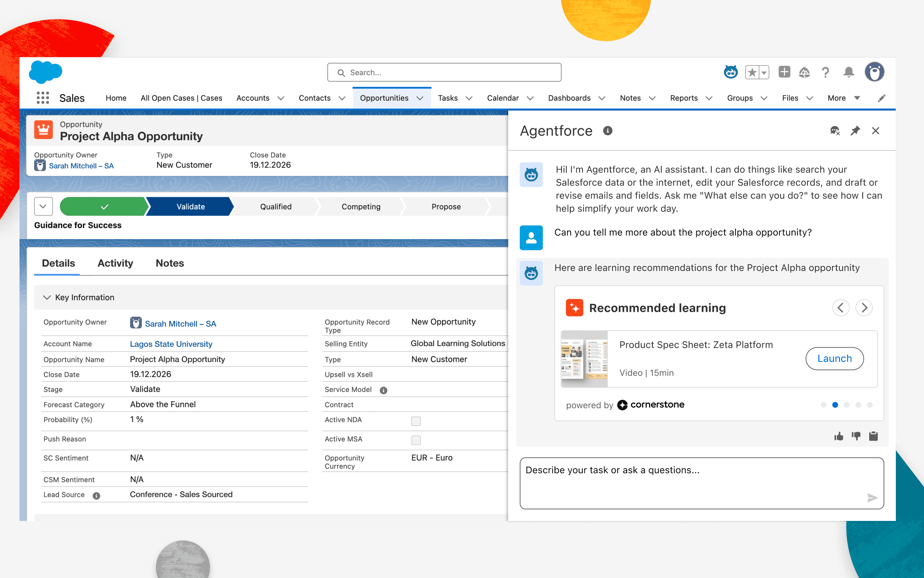Open the Global Actions plus icon

point(784,72)
